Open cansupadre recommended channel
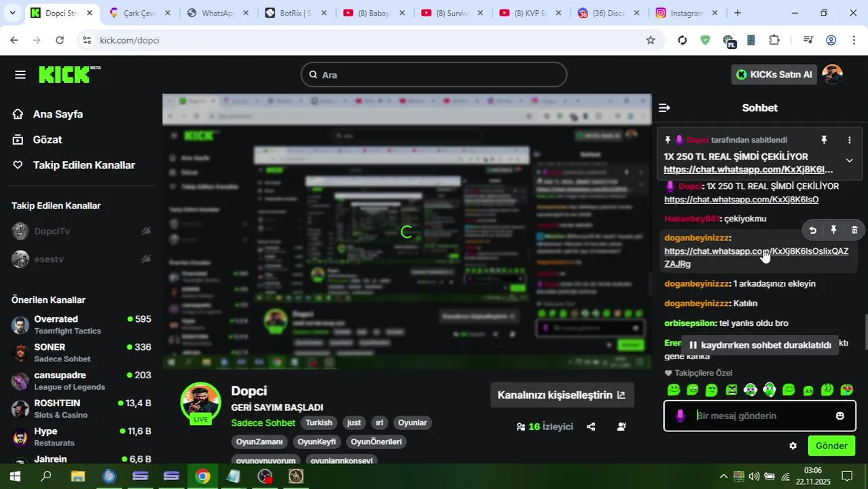This screenshot has height=489, width=868. (x=82, y=380)
